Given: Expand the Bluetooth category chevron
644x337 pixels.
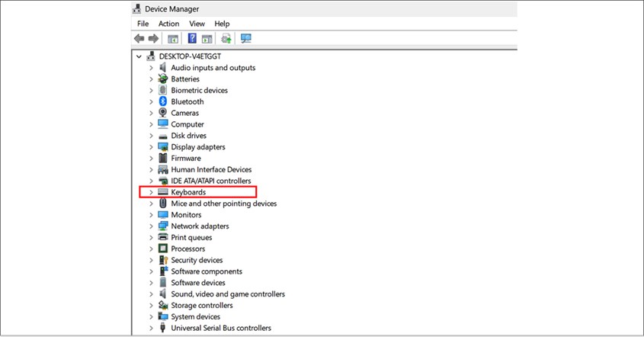Looking at the screenshot, I should coord(151,101).
